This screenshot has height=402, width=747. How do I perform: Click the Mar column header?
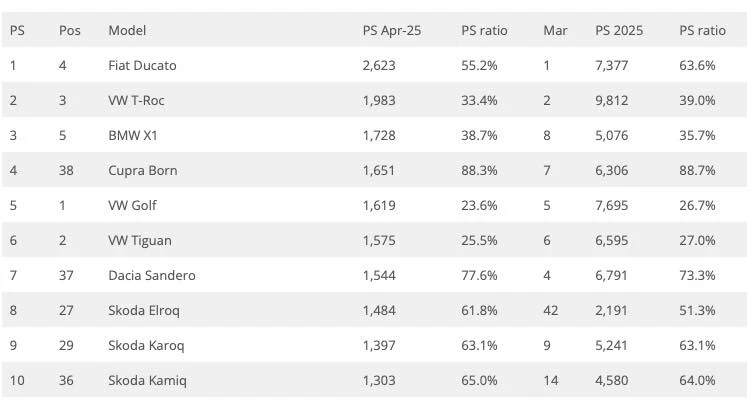555,30
